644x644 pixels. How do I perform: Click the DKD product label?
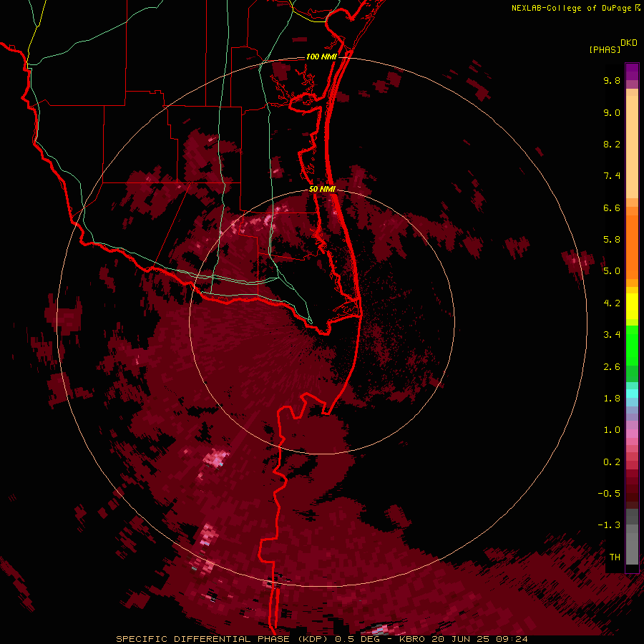628,43
